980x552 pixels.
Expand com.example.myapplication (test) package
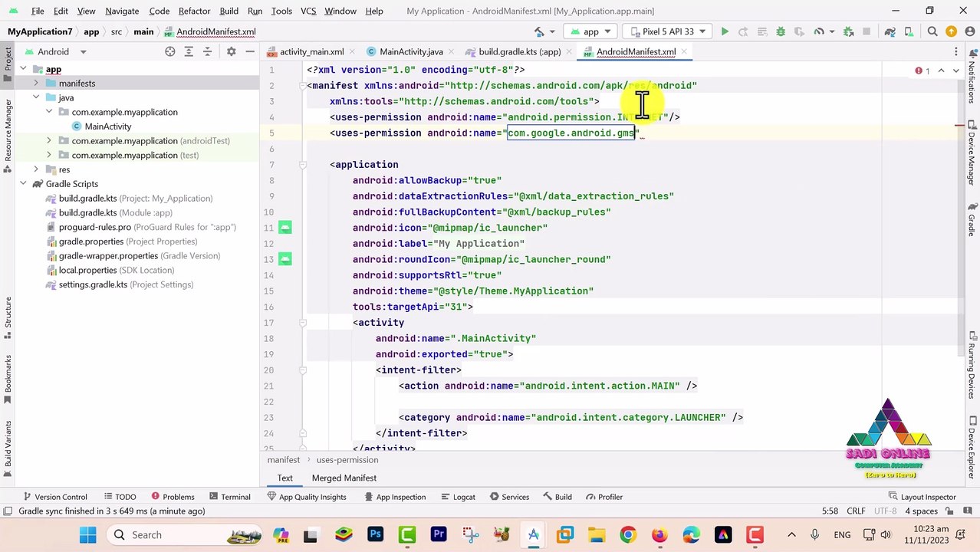[x=49, y=155]
